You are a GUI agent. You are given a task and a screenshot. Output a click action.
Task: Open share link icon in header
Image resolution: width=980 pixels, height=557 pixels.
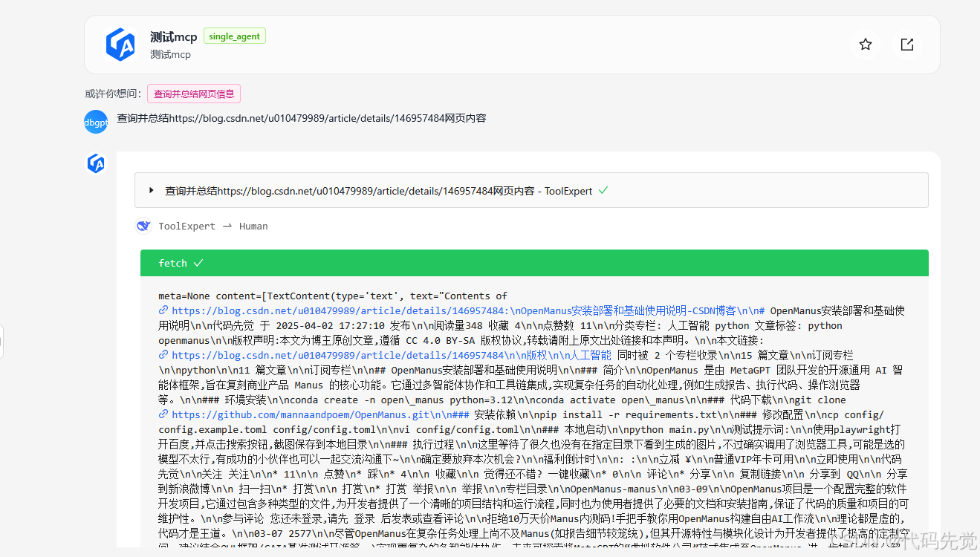point(907,45)
